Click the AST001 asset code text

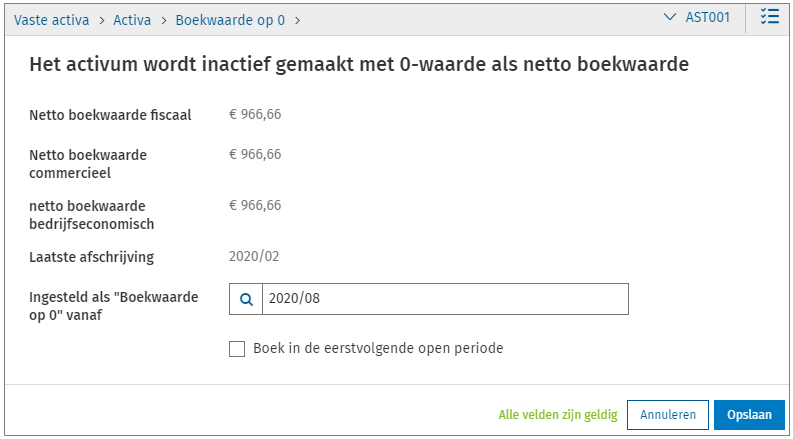click(707, 18)
